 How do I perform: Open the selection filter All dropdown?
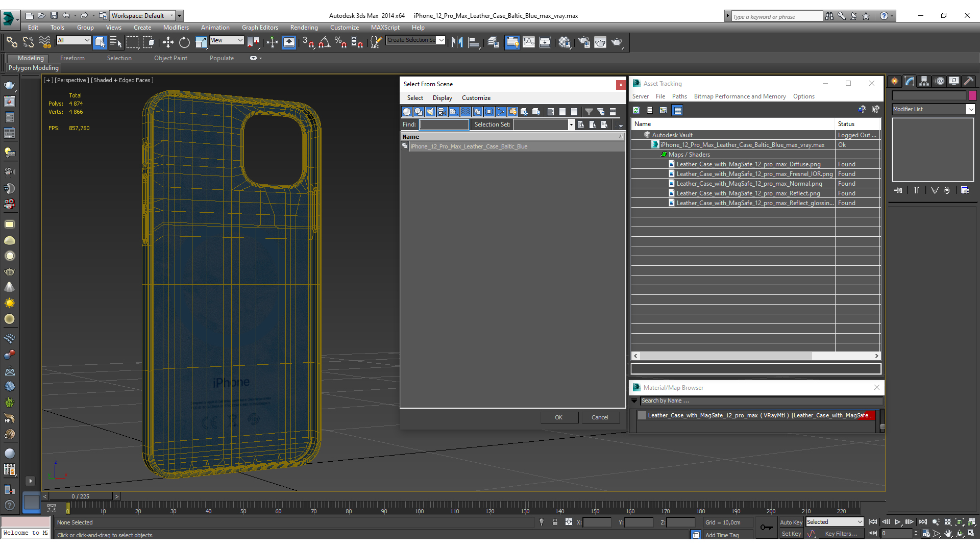pos(73,40)
